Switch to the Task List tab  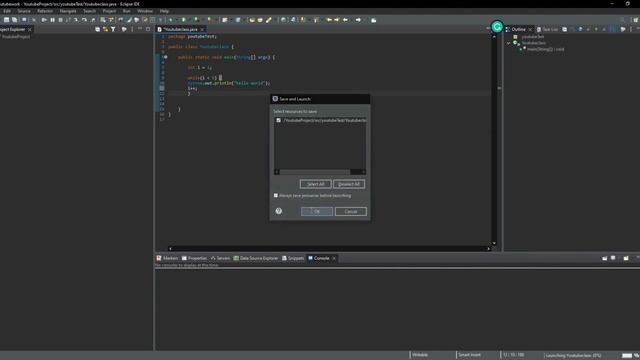coord(547,29)
